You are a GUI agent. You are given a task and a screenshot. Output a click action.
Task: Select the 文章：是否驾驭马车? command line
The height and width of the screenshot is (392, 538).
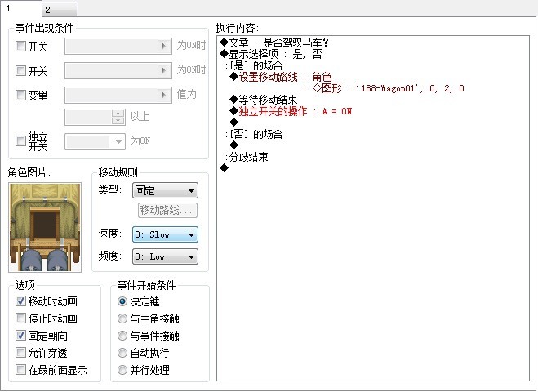(274, 42)
